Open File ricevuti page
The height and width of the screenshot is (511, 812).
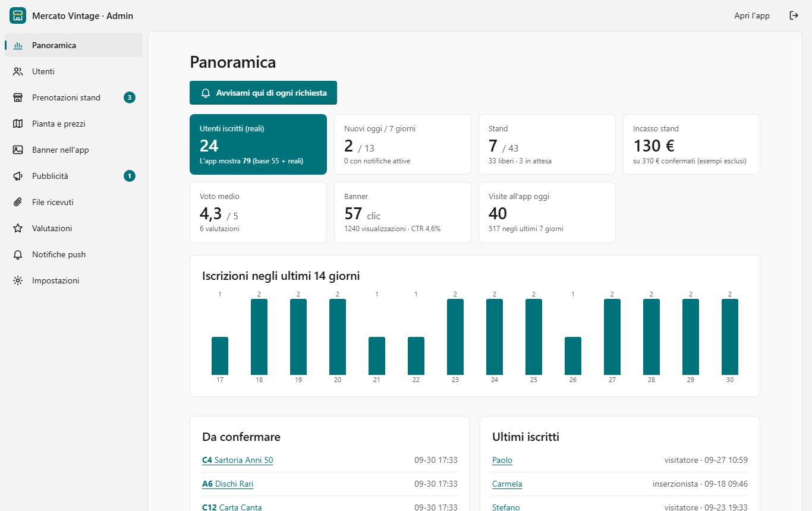[x=74, y=202]
